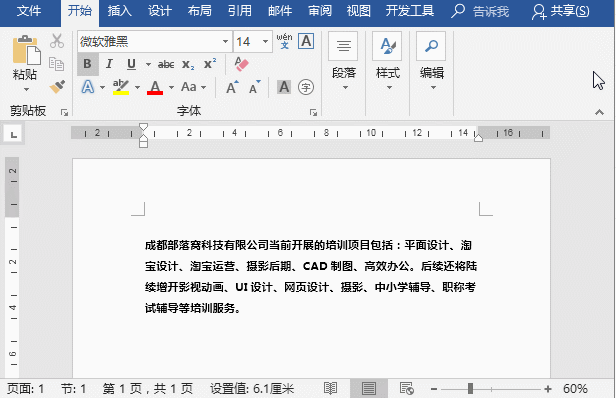Toggle Bold formatting
Image resolution: width=616 pixels, height=398 pixels.
[88, 64]
